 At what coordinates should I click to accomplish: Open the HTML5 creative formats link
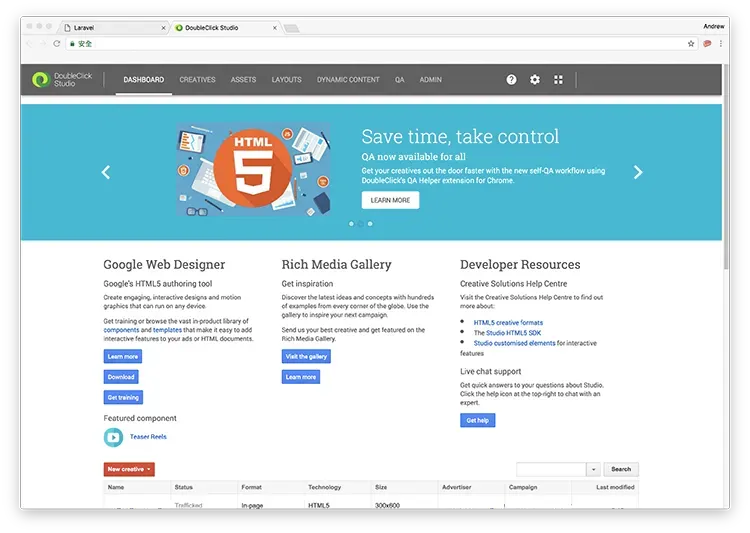[x=508, y=323]
